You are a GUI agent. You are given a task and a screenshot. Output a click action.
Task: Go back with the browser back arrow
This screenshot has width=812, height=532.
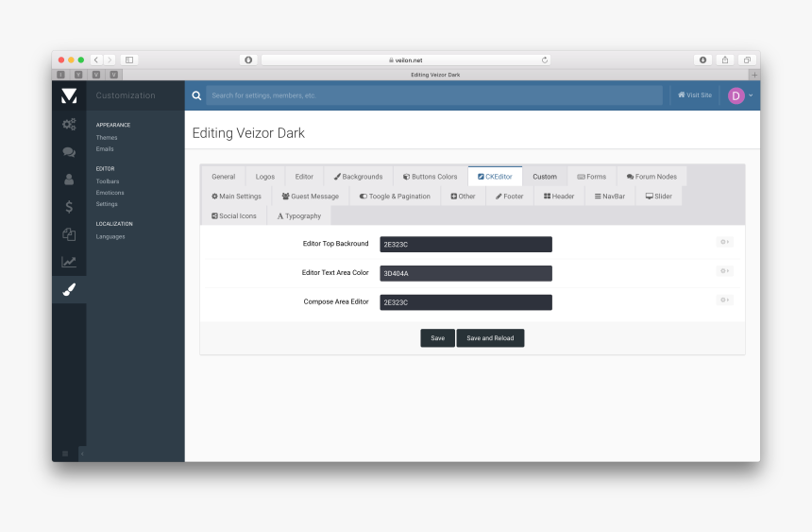[96, 60]
